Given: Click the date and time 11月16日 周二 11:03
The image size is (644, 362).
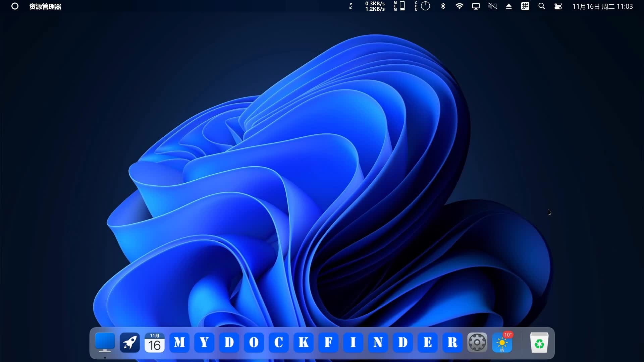Looking at the screenshot, I should pos(602,6).
